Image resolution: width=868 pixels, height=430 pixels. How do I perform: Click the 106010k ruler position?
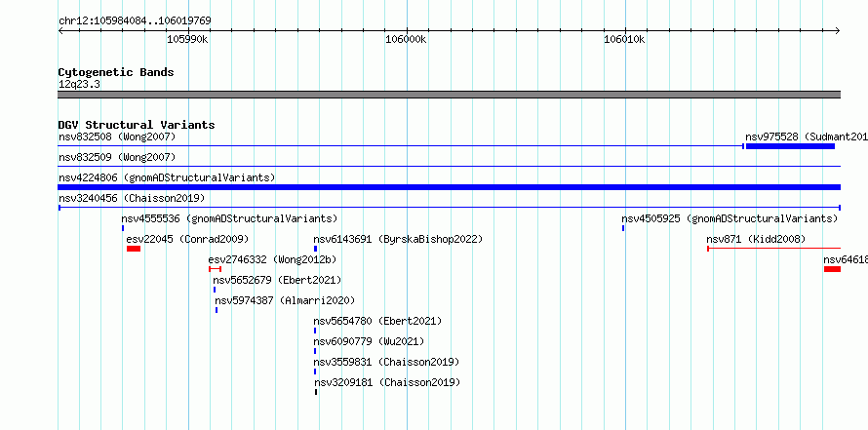coord(624,39)
